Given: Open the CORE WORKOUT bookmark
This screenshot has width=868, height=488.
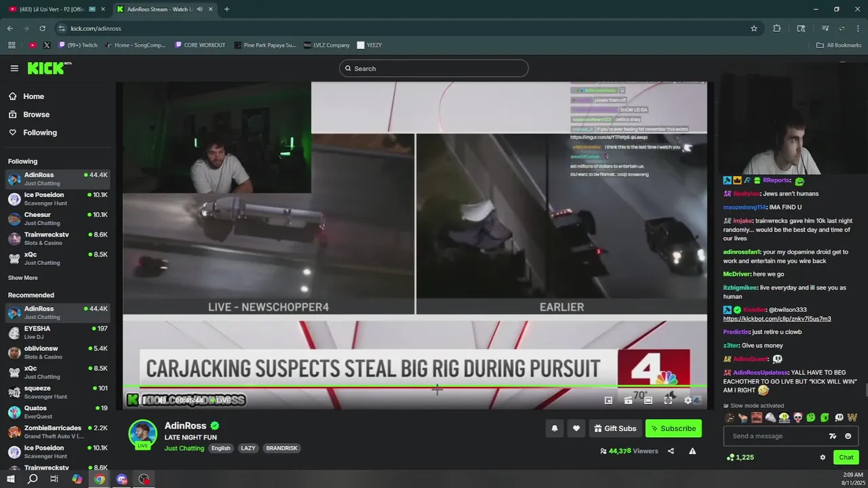Looking at the screenshot, I should click(200, 45).
